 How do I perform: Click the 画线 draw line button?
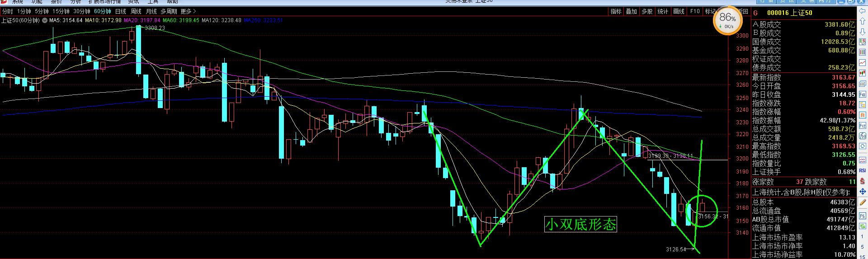(x=679, y=11)
